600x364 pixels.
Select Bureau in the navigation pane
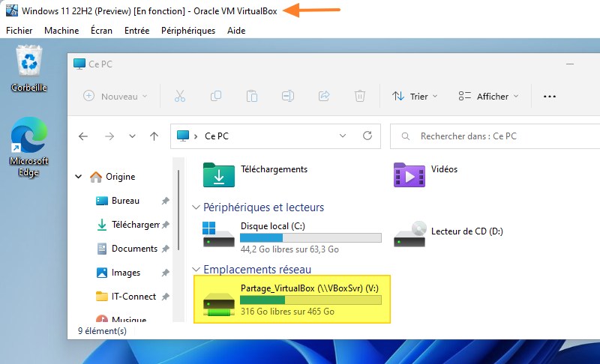tap(125, 201)
